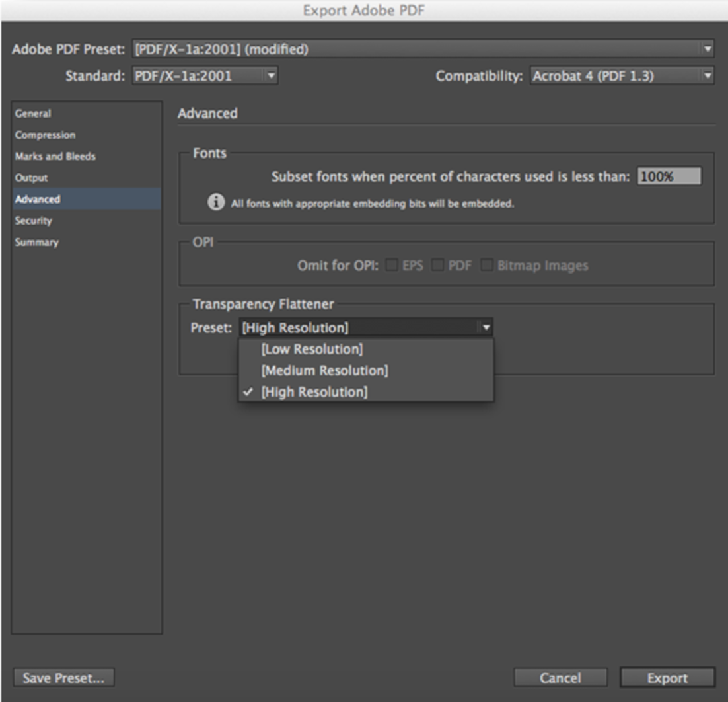This screenshot has width=728, height=702.
Task: Select the Advanced section in sidebar
Action: (87, 199)
